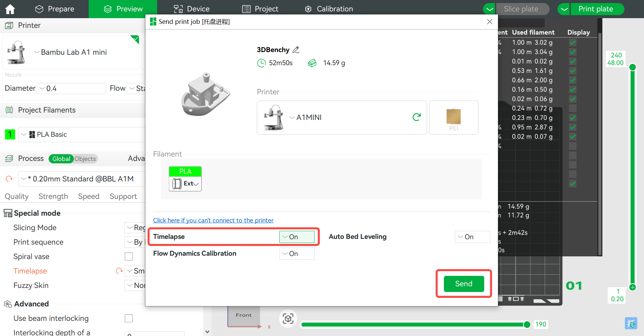644x336 pixels.
Task: Open the Speed settings tab
Action: pyautogui.click(x=89, y=196)
